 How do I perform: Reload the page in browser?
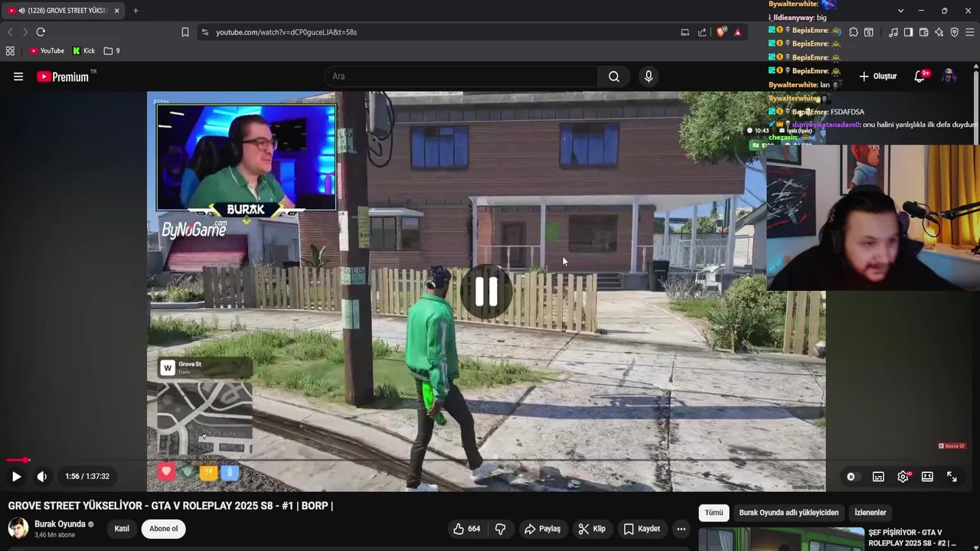41,32
